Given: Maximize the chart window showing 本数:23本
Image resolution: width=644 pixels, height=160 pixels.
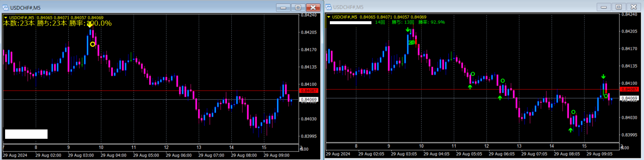Looking at the screenshot, I should pyautogui.click(x=298, y=7).
